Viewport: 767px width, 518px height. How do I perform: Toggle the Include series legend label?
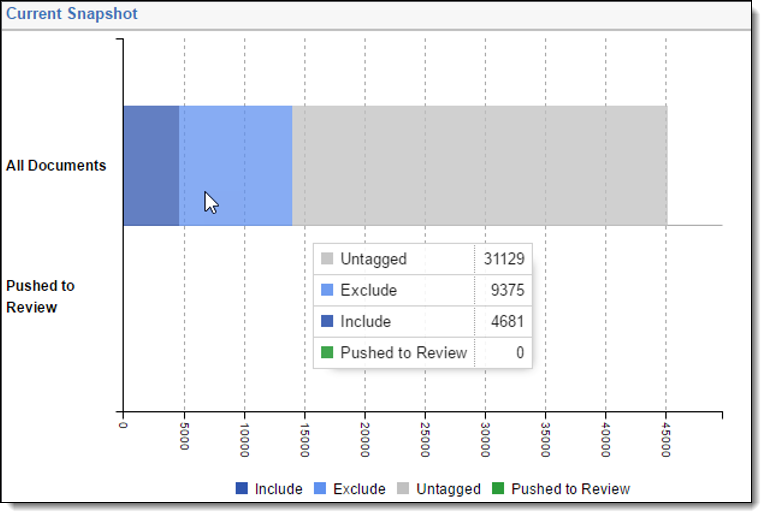pos(278,489)
